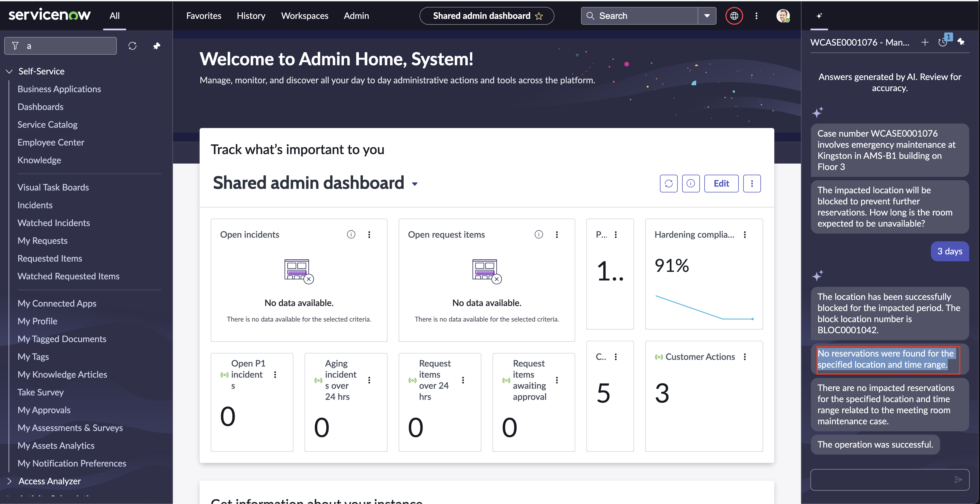The image size is (980, 504).
Task: Click real-time indicator on Open P1 incidents
Action: click(225, 375)
